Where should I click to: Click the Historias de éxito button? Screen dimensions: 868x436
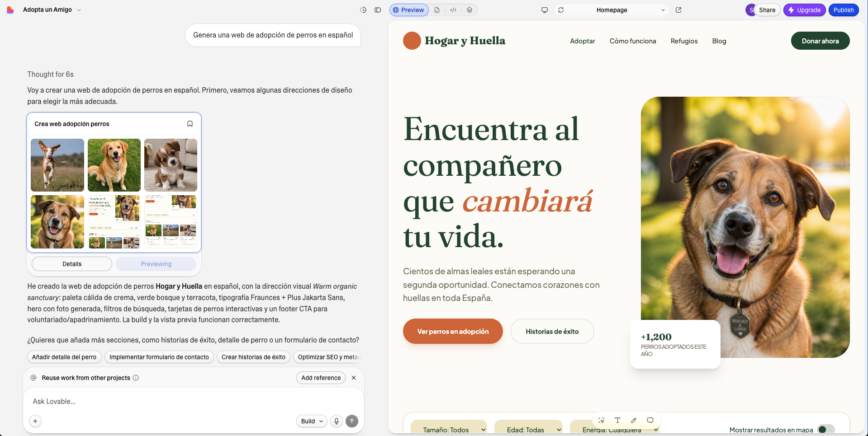[552, 331]
